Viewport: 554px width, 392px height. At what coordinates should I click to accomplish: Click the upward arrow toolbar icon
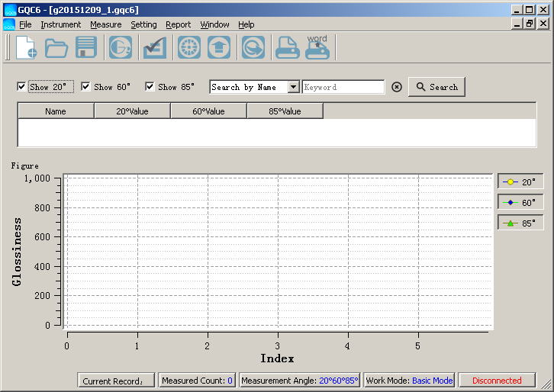tap(219, 47)
